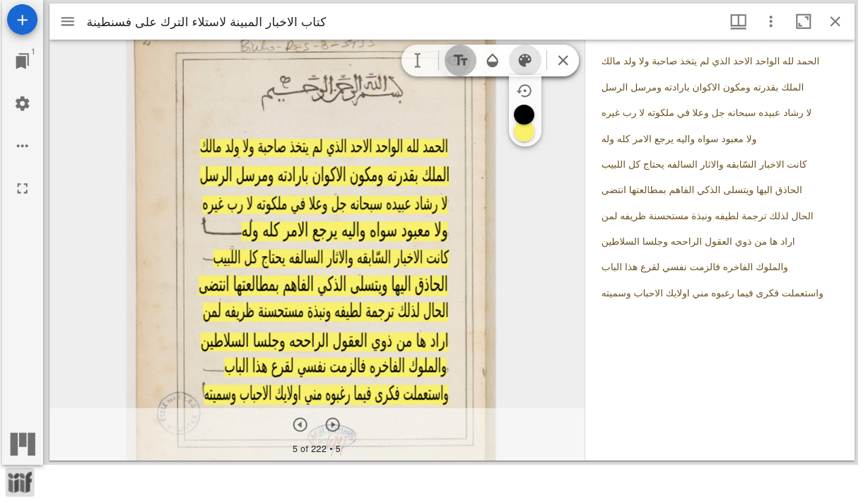Open the opacity droplet control
The height and width of the screenshot is (503, 868).
[493, 61]
